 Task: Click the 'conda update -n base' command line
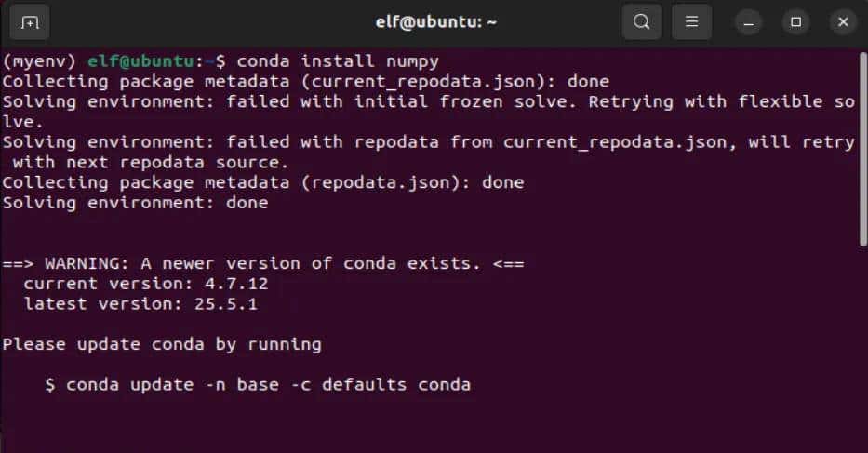258,384
